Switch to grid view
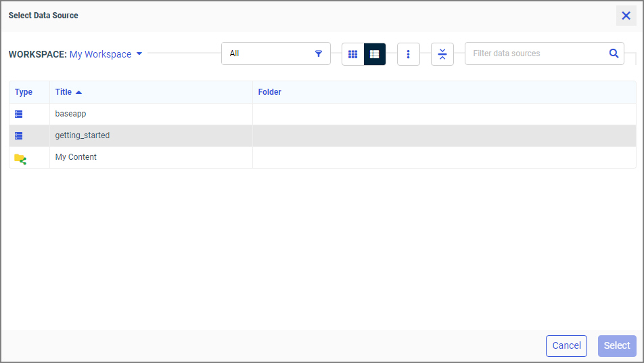The width and height of the screenshot is (644, 363). point(353,54)
